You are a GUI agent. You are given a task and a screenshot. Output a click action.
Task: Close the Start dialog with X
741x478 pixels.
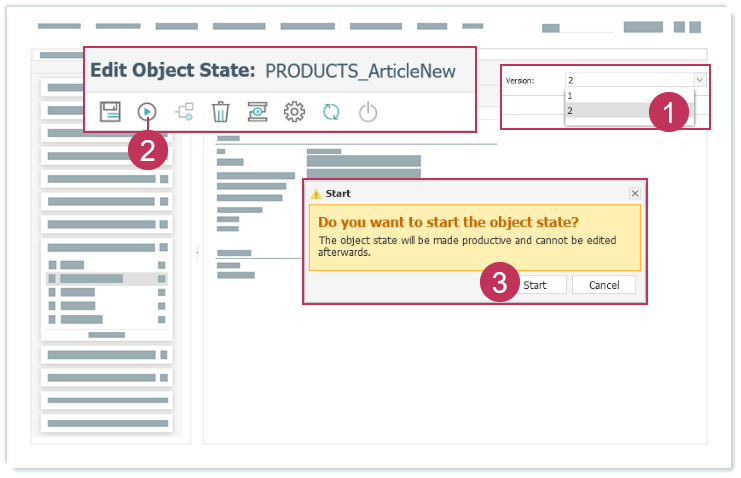tap(634, 193)
